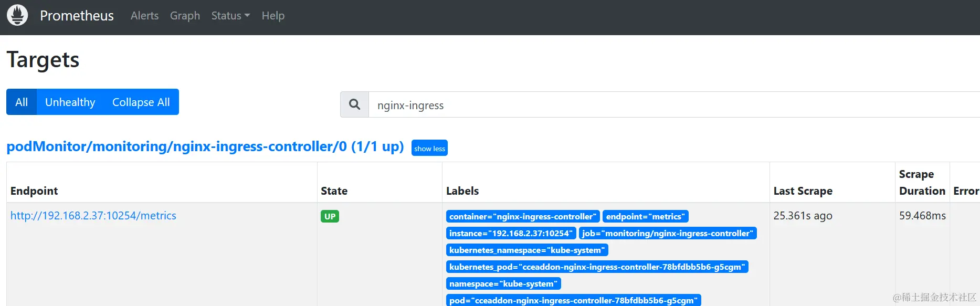This screenshot has height=306, width=980.
Task: Click the 25.361s ago last scrape value
Action: (x=803, y=216)
